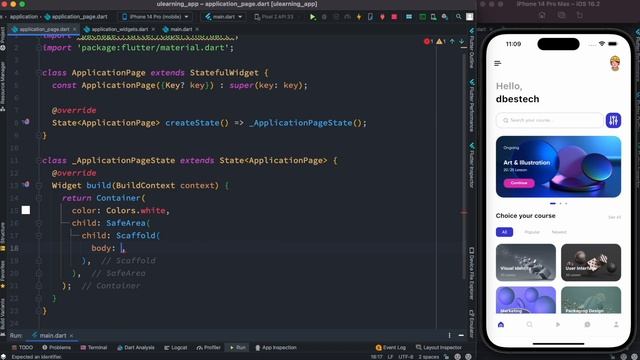This screenshot has width=640, height=360.
Task: Open the Pixel 2 API 33 emulator selector
Action: click(x=273, y=17)
